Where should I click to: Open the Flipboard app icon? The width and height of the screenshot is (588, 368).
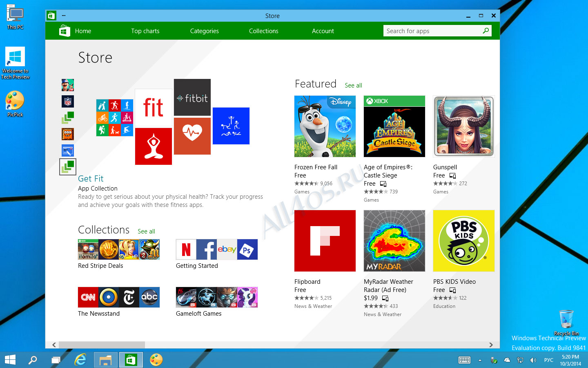point(325,241)
